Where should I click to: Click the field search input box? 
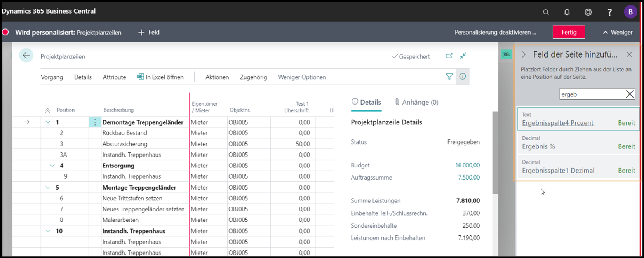pyautogui.click(x=590, y=94)
